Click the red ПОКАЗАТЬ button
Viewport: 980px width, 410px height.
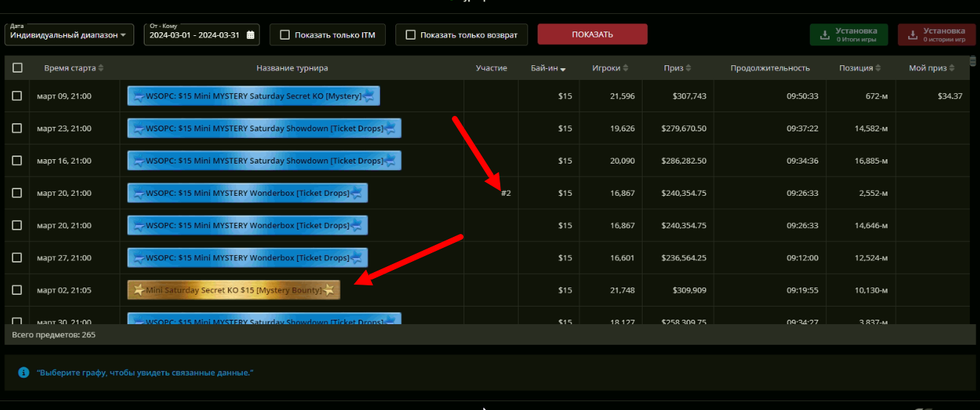593,34
